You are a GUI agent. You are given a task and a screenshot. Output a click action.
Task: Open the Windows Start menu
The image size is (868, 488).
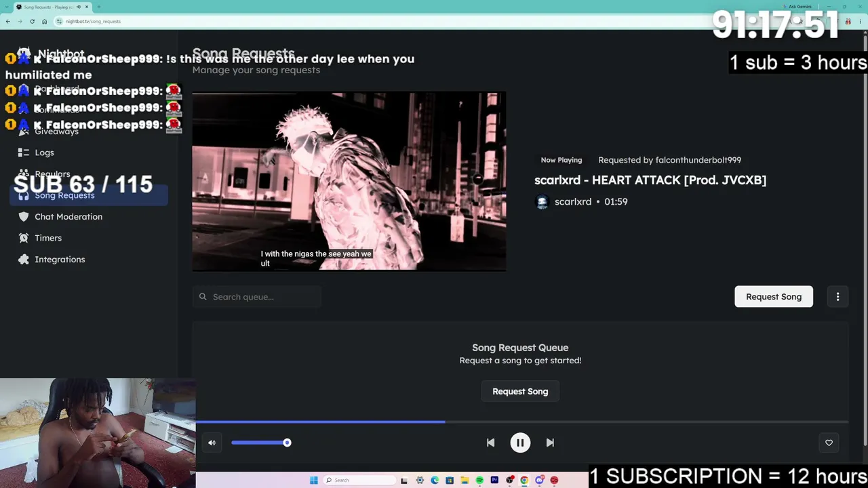point(314,481)
